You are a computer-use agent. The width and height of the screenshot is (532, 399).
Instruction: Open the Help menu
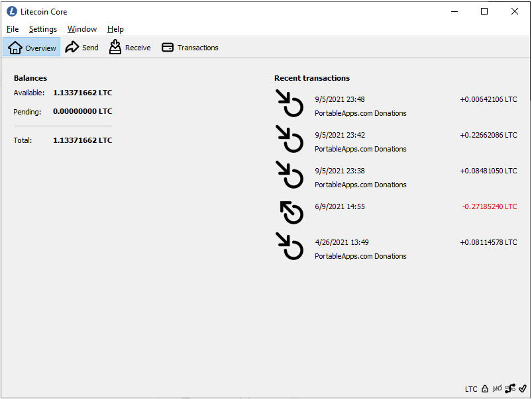115,29
